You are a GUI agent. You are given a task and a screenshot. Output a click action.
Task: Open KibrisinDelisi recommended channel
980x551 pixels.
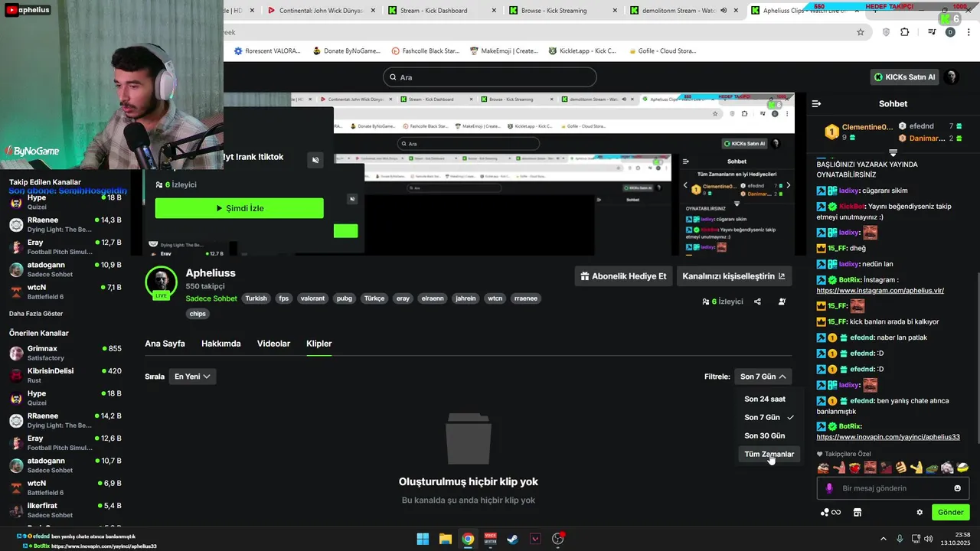pos(65,375)
